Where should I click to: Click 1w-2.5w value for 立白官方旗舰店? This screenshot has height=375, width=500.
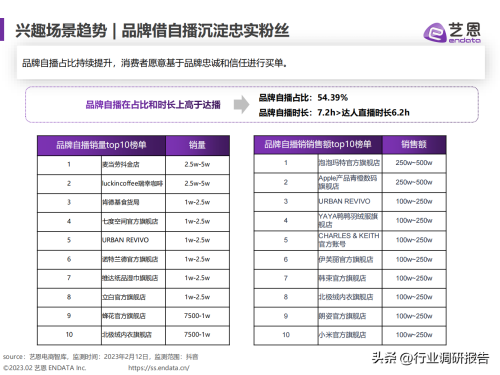click(197, 297)
